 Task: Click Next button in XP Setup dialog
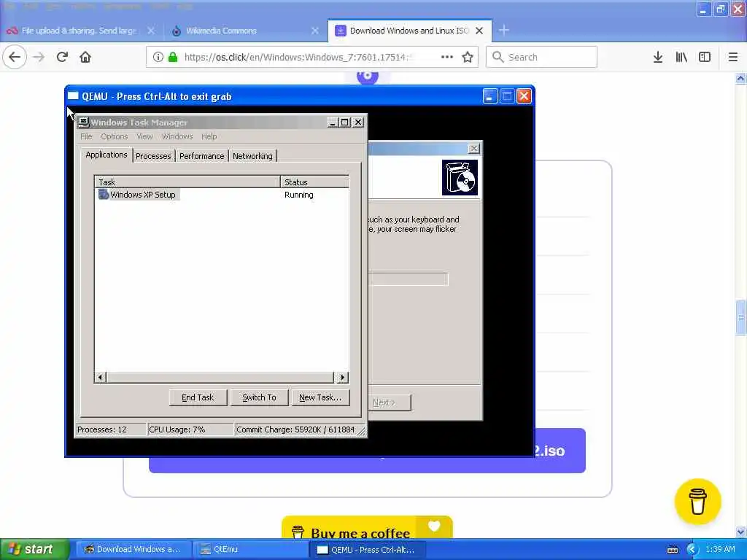tap(390, 402)
